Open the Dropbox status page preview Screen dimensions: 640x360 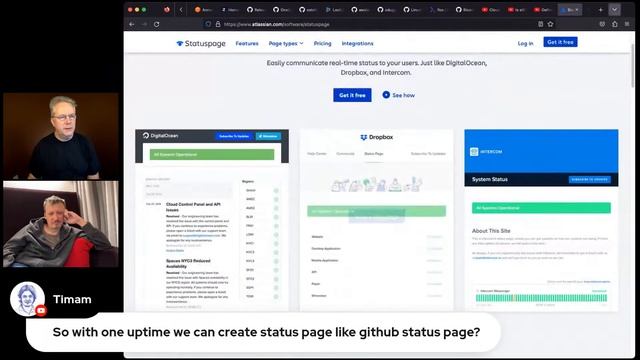pos(376,220)
